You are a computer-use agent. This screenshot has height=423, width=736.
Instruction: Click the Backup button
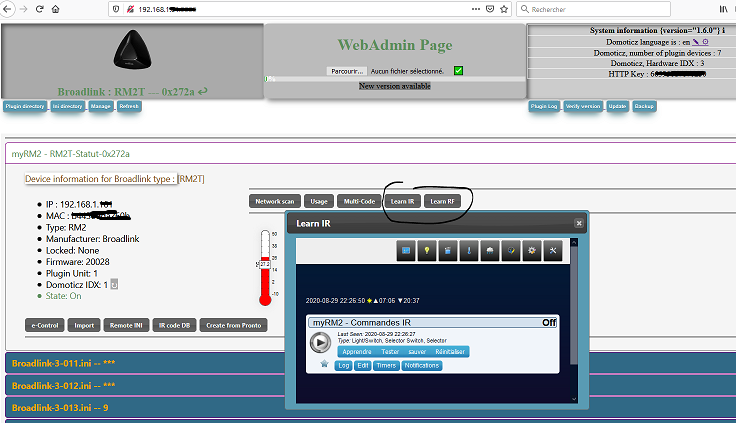[x=644, y=107]
